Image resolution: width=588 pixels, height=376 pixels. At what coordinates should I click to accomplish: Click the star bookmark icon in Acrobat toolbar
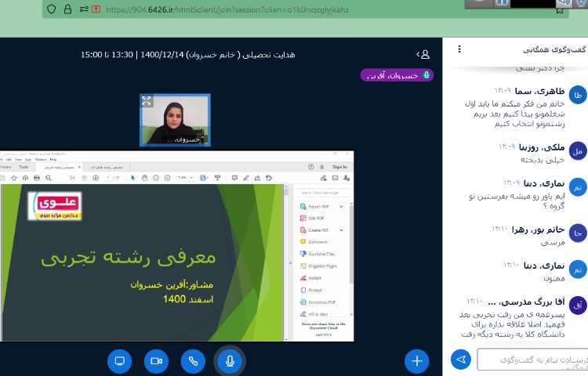14,178
